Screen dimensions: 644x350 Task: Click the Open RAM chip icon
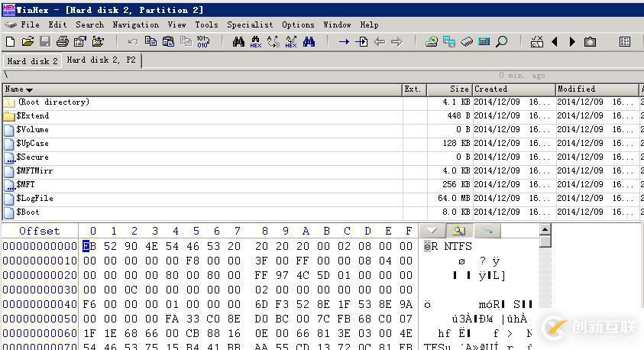pos(467,41)
